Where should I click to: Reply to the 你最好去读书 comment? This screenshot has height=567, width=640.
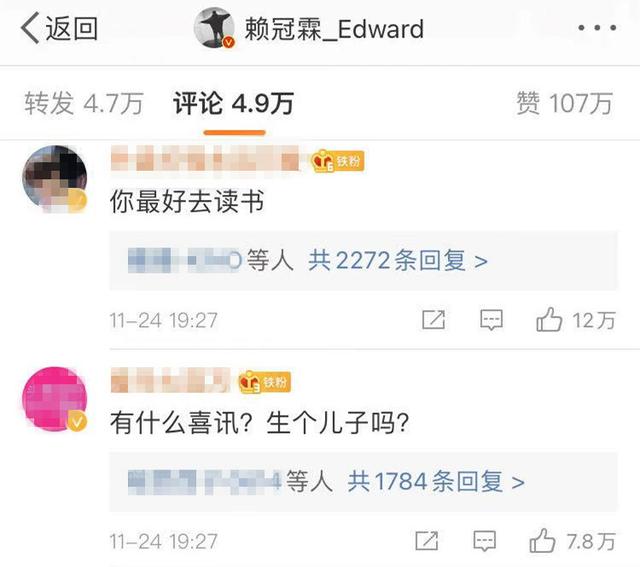[491, 320]
